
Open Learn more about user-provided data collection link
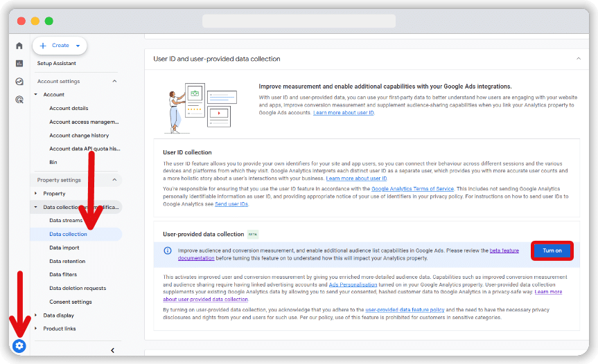click(548, 292)
